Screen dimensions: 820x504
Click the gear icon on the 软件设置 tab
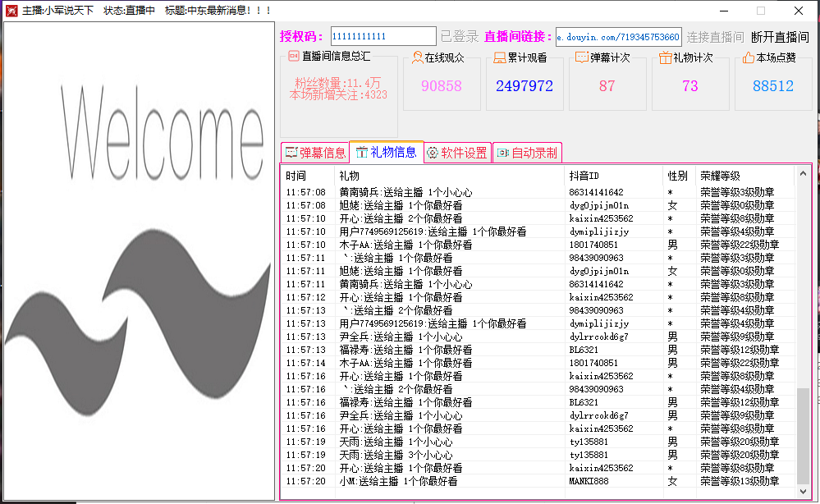(433, 152)
